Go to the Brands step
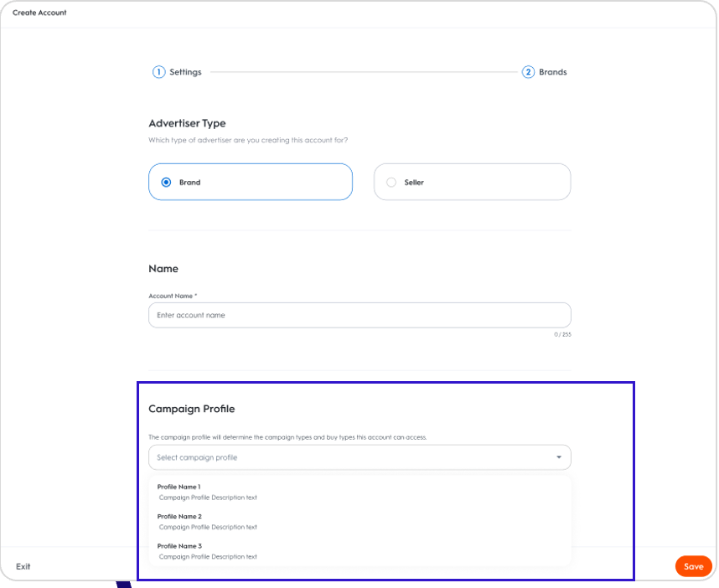The height and width of the screenshot is (588, 719). pyautogui.click(x=552, y=72)
